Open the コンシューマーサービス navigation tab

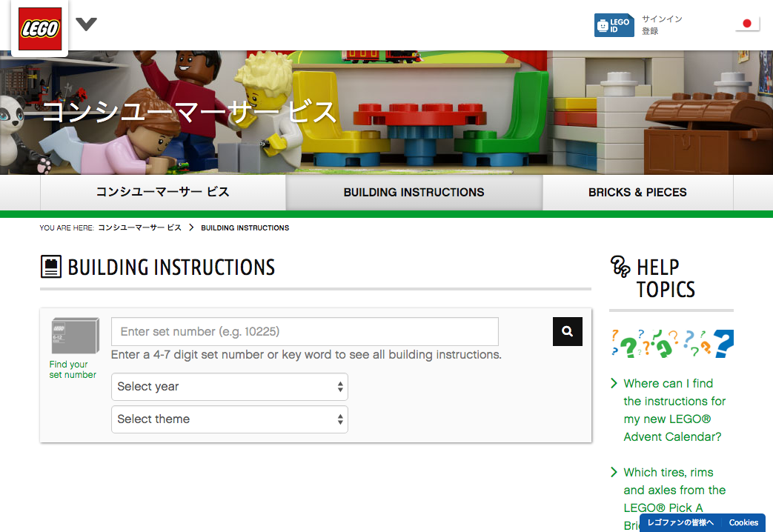[163, 193]
